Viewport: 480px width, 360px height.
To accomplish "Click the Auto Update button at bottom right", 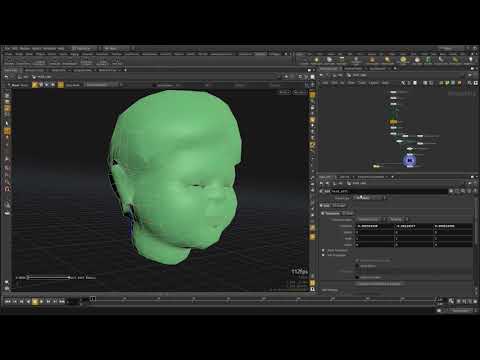I will [461, 311].
